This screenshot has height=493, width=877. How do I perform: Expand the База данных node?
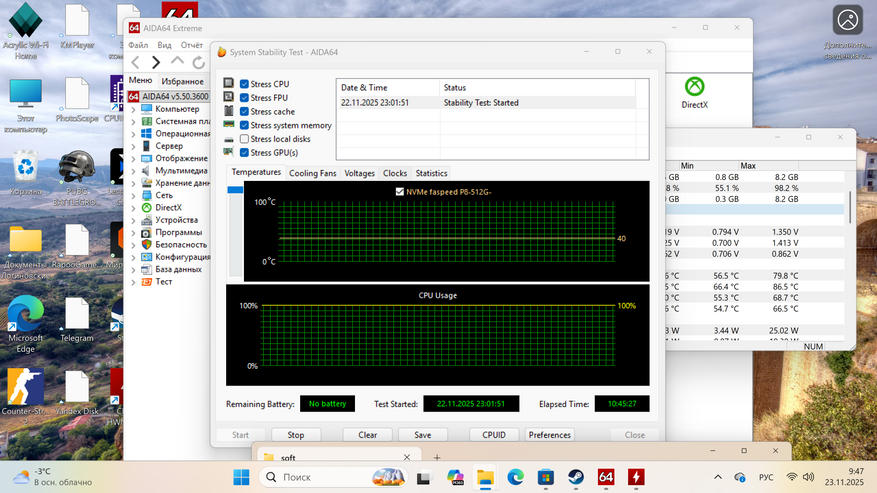(x=133, y=269)
